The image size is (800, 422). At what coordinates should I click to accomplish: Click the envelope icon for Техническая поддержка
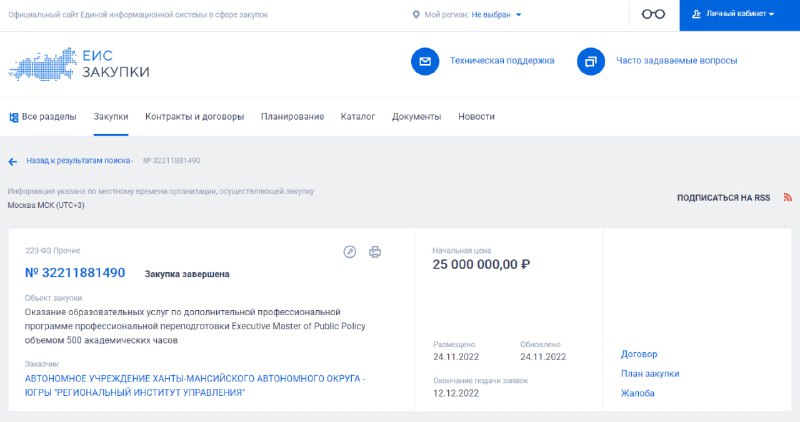(x=425, y=61)
